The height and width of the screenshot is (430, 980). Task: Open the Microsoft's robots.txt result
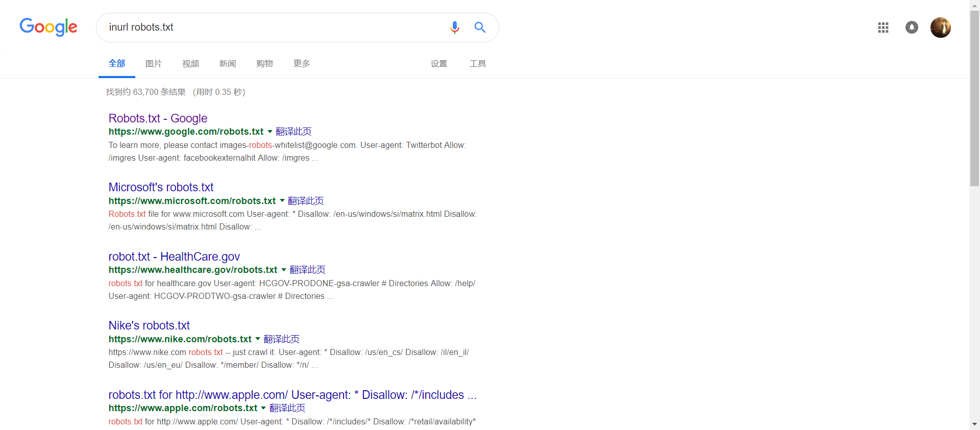pyautogui.click(x=161, y=187)
